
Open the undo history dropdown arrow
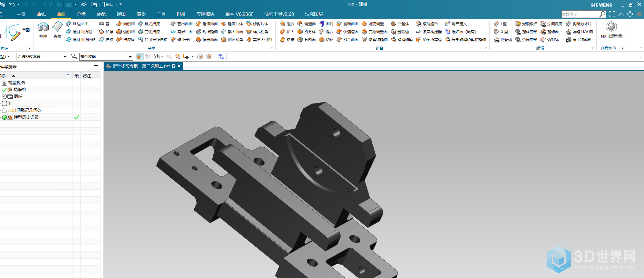pos(18,4)
